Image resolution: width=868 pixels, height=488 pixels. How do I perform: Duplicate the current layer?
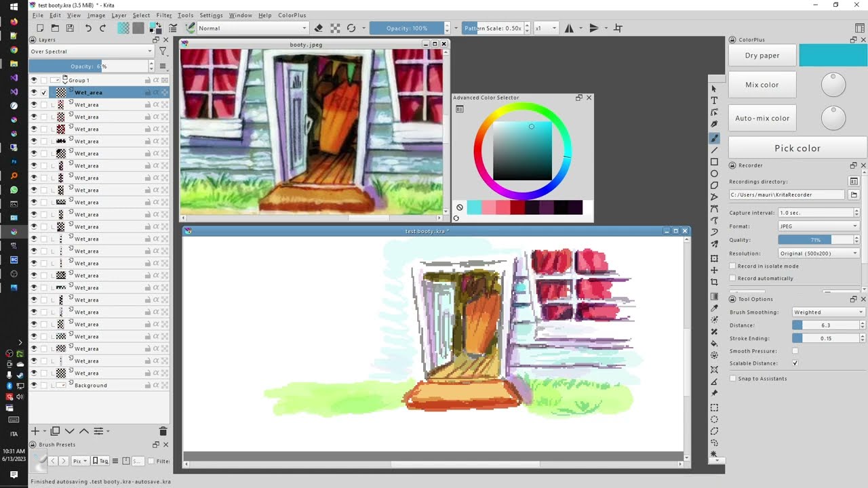(55, 431)
